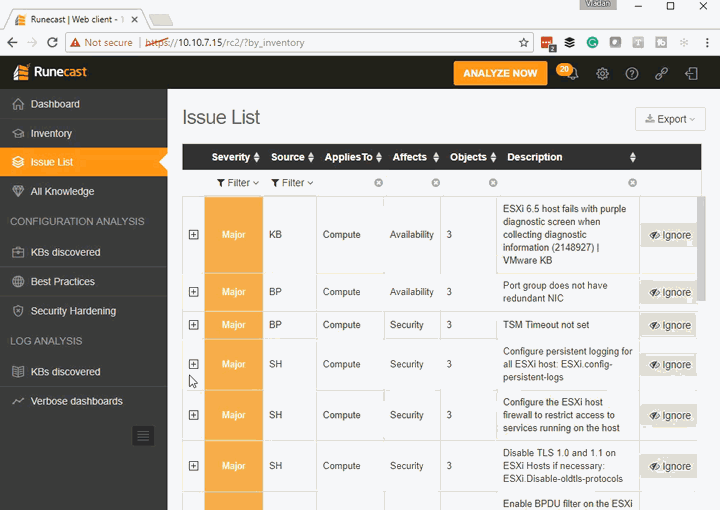Viewport: 720px width, 510px height.
Task: Select the Runecast Web client tab
Action: click(x=76, y=20)
